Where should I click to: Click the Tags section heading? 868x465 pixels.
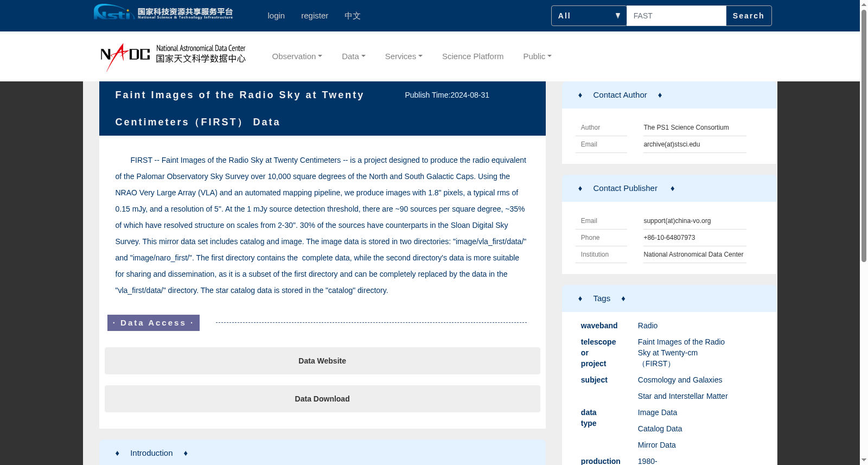pos(602,298)
